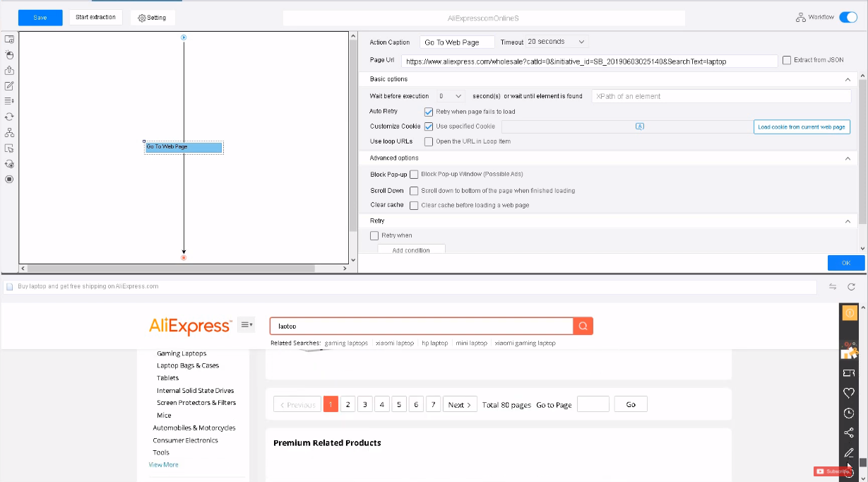Viewport: 868px width, 482px height.
Task: Select the Move Mouse cursor-box tool icon
Action: click(x=9, y=148)
